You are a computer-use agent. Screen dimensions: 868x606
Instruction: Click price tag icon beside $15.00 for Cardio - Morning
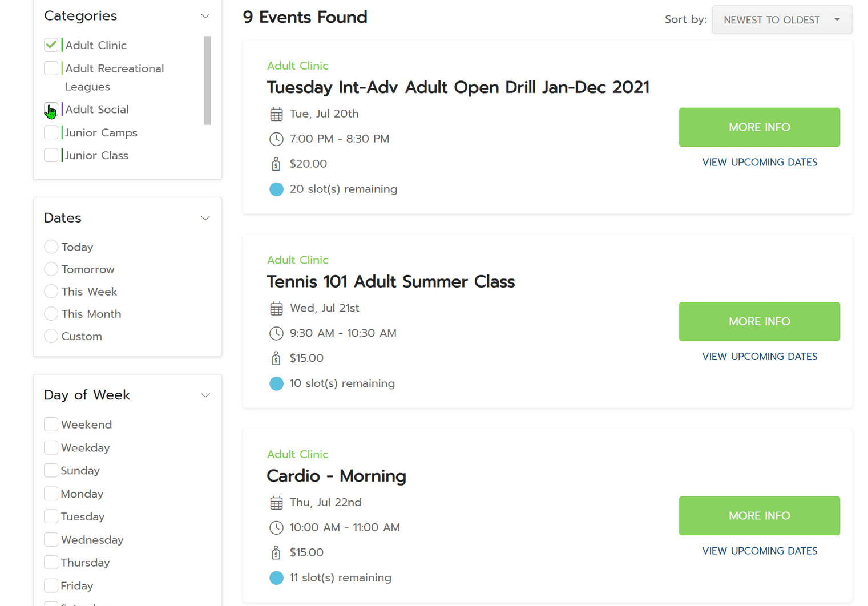coord(276,552)
